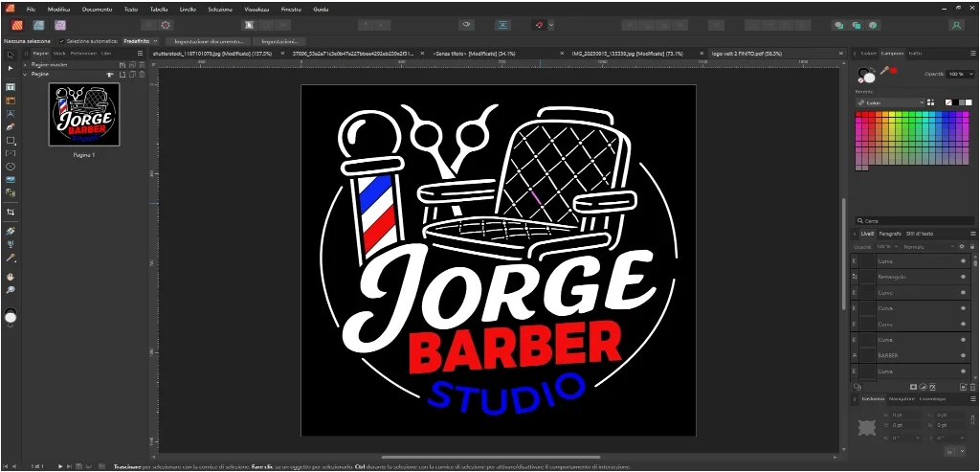Pick the red swatch in the palette
Screen dimensions: 980x472
(x=861, y=117)
